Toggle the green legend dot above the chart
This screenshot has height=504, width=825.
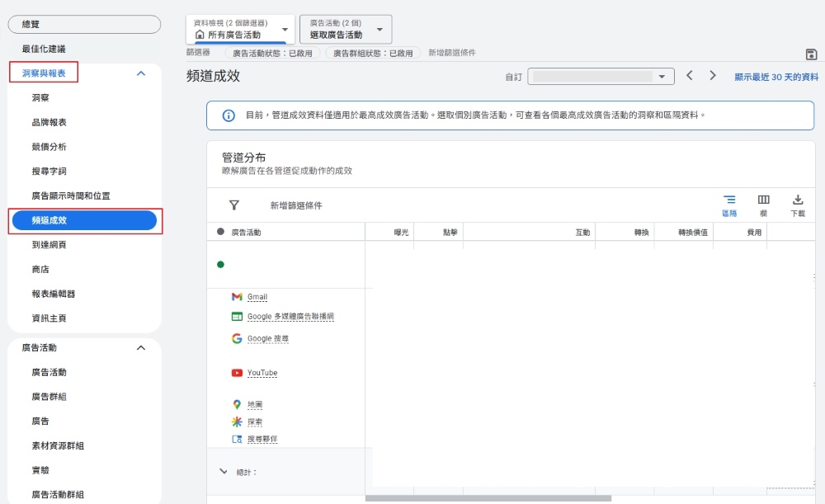tap(219, 265)
